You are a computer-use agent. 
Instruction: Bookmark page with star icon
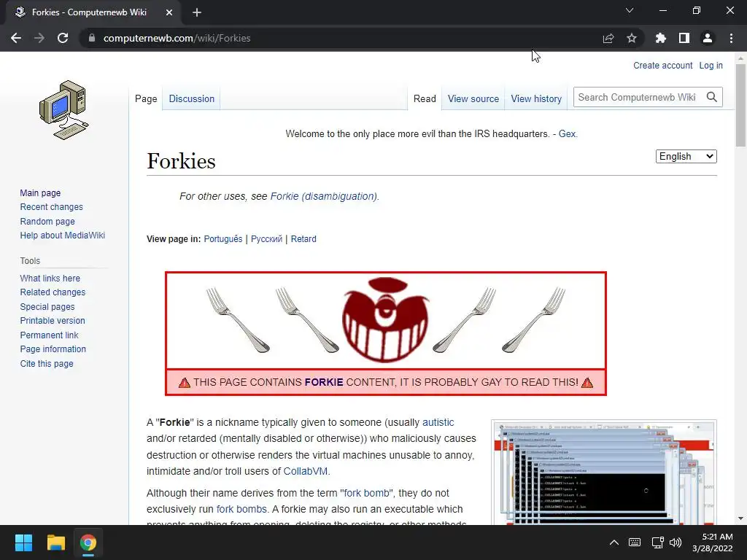632,38
